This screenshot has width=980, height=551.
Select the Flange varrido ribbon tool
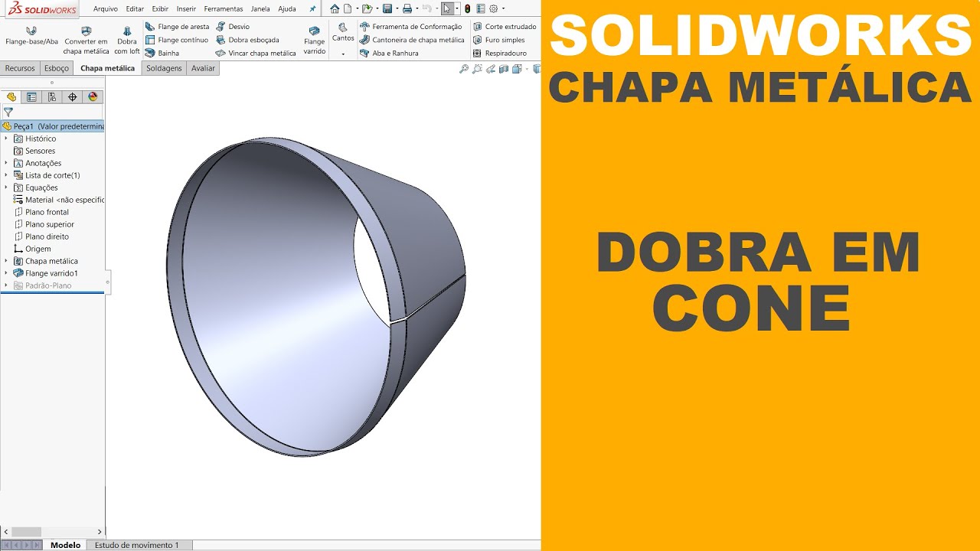pos(315,41)
